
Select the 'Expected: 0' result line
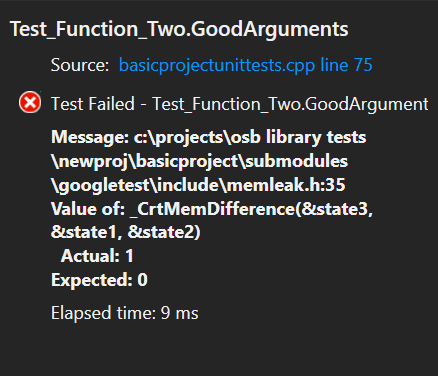pos(99,280)
